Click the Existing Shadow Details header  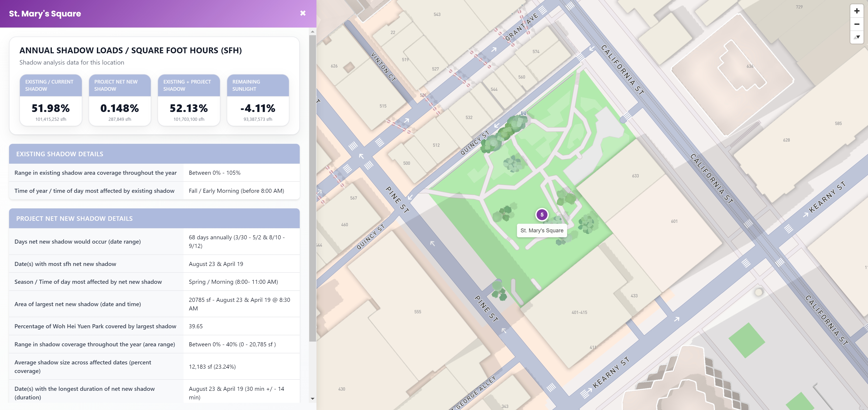(154, 154)
